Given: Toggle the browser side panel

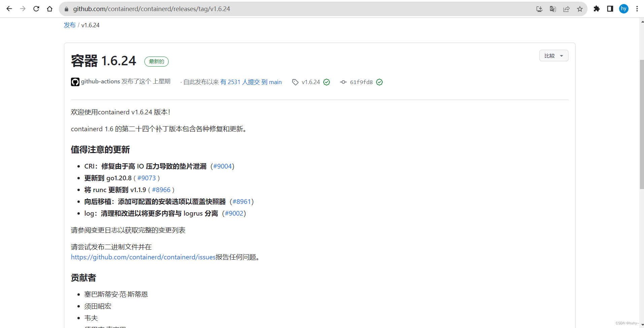Looking at the screenshot, I should (x=610, y=9).
